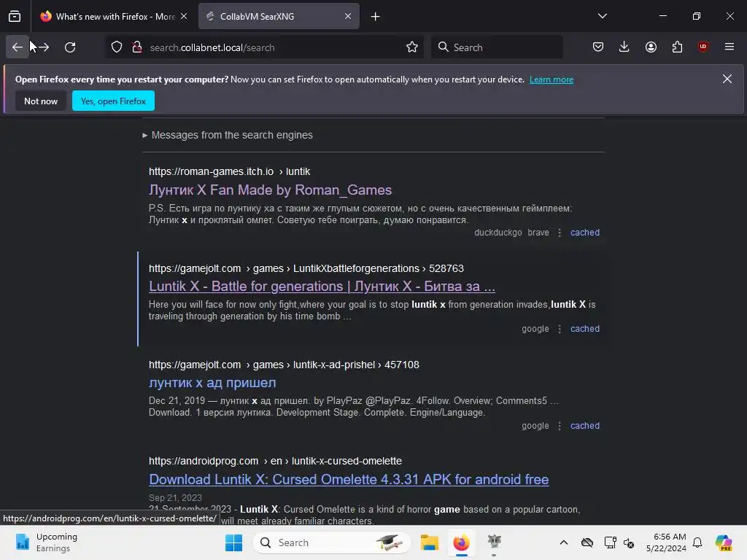The width and height of the screenshot is (747, 560).
Task: Open the Downloads panel
Action: click(624, 47)
